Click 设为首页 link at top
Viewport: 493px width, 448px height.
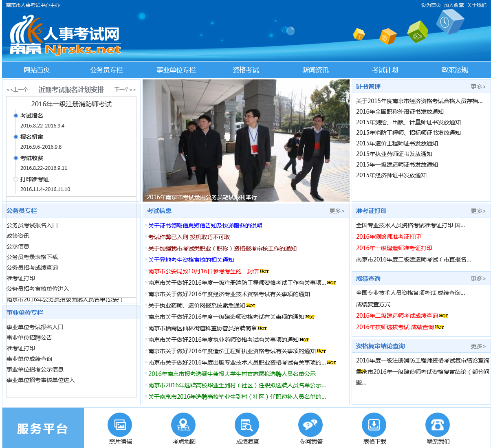tap(431, 5)
